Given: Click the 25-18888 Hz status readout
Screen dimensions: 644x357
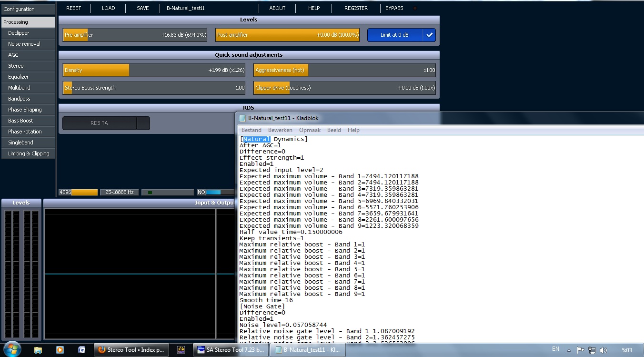Looking at the screenshot, I should [120, 193].
